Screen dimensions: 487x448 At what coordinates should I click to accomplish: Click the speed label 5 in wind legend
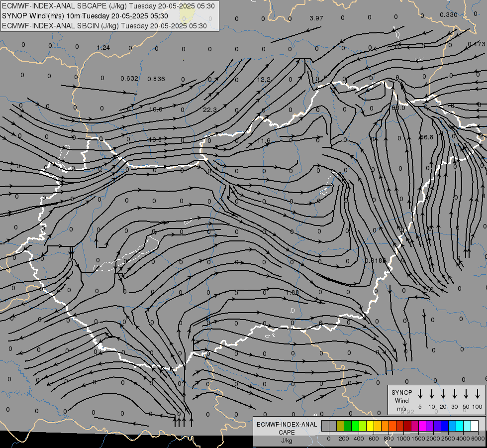tap(420, 407)
